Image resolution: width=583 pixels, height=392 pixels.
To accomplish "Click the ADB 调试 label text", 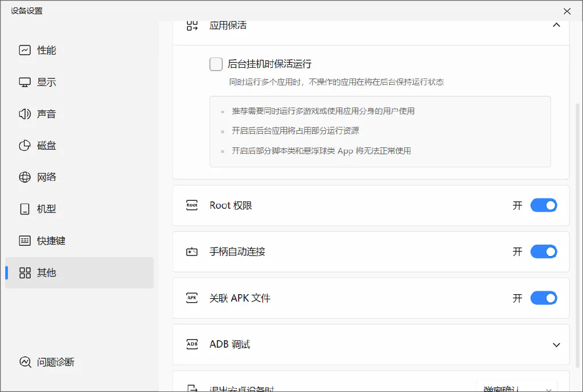I will (x=230, y=344).
